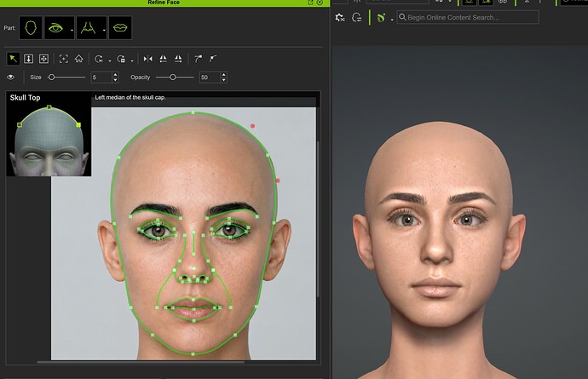Increase the Size value stepper
This screenshot has height=379, width=588.
click(116, 75)
